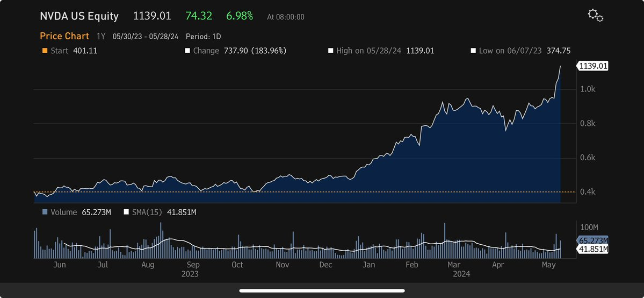Click the May month label
This screenshot has width=644, height=298.
coord(549,265)
